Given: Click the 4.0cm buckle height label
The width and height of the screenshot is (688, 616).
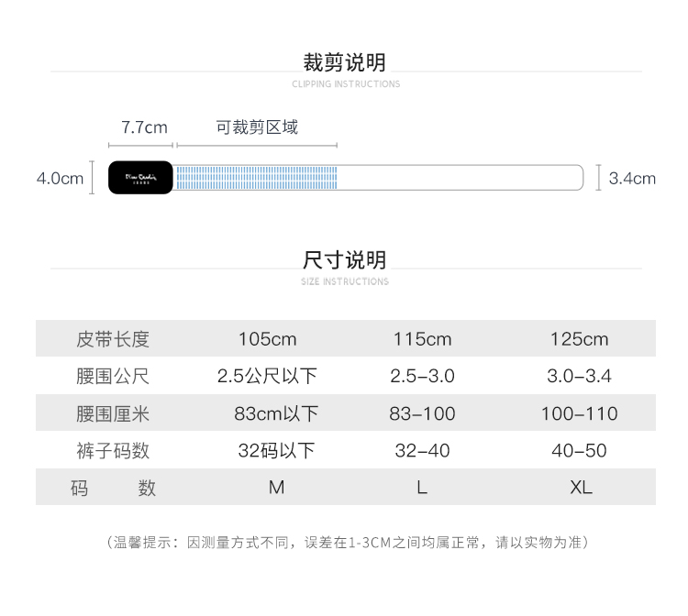Looking at the screenshot, I should [x=60, y=178].
